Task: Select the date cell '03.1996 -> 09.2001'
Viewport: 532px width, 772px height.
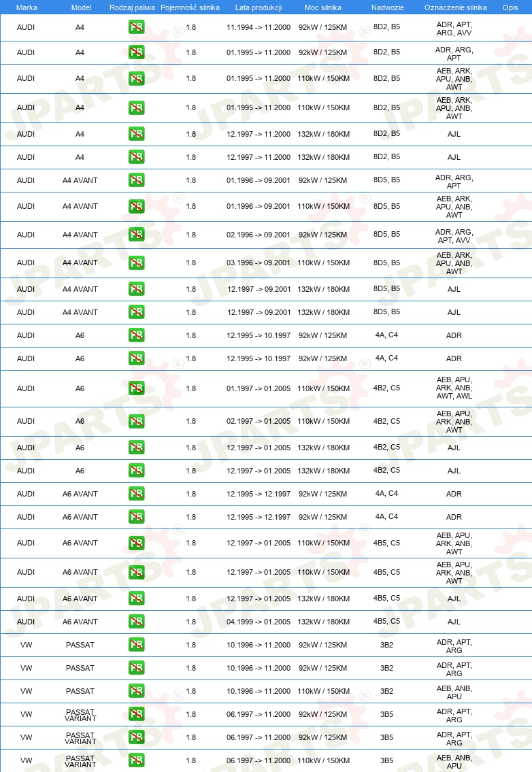Action: coord(259,263)
